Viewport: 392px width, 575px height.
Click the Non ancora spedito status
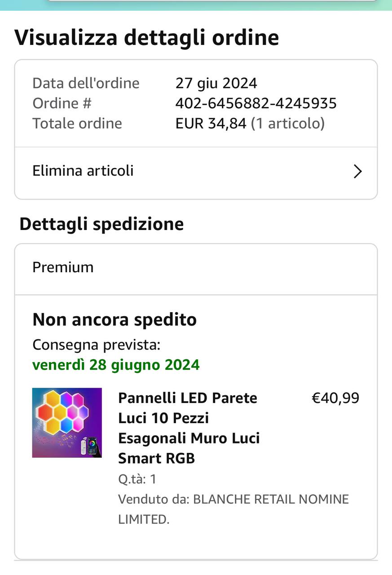pos(115,320)
